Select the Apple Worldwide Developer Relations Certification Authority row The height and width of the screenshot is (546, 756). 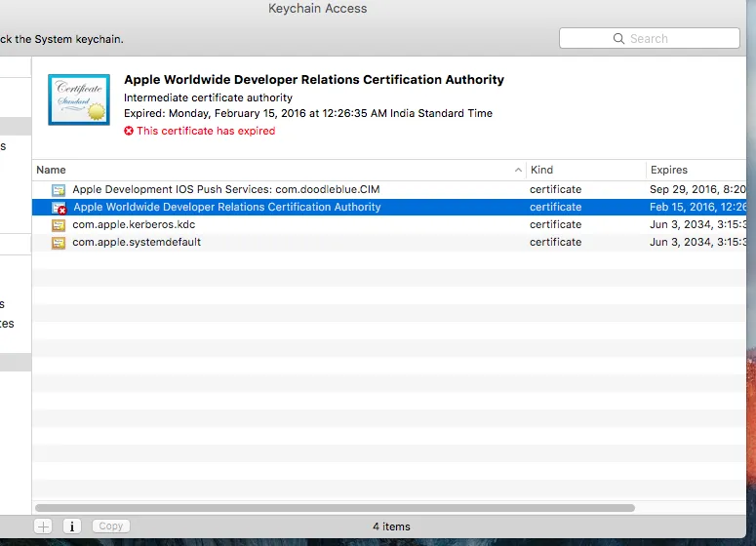click(389, 208)
